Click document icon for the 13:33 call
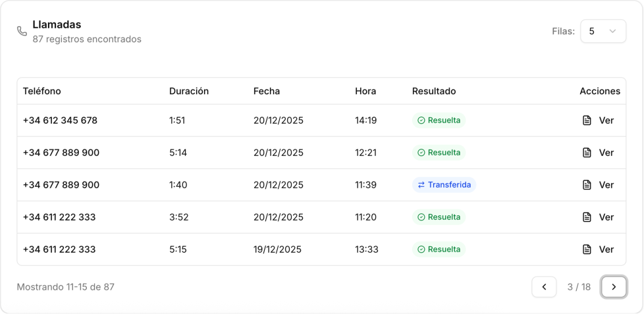Viewport: 644px width, 314px height. click(587, 249)
